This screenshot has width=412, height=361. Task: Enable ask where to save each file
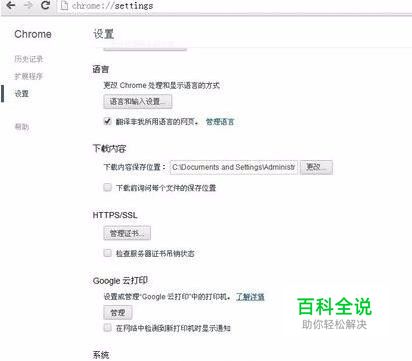[x=107, y=187]
